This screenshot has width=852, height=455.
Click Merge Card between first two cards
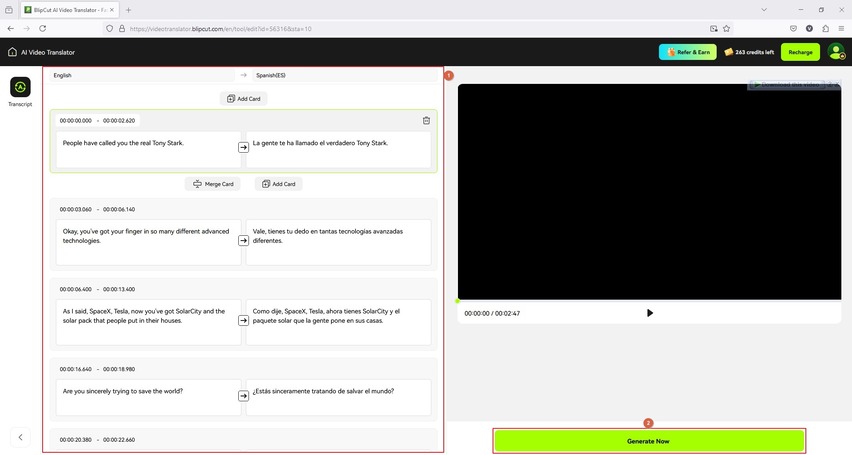point(213,184)
